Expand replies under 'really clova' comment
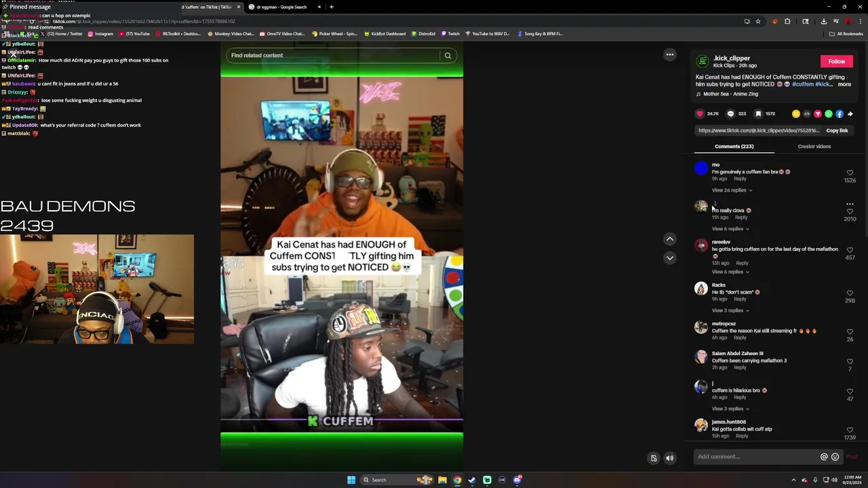Image resolution: width=868 pixels, height=488 pixels. 730,229
